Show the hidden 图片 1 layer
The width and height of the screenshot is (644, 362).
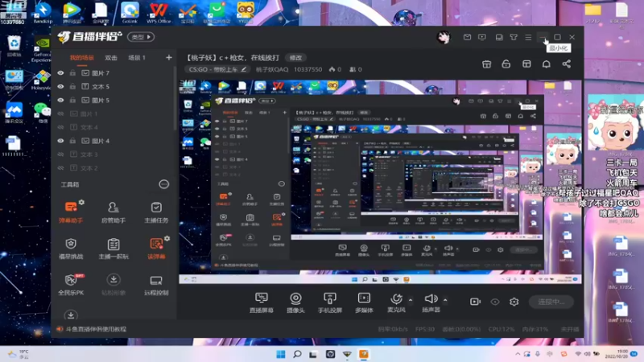[x=61, y=113]
